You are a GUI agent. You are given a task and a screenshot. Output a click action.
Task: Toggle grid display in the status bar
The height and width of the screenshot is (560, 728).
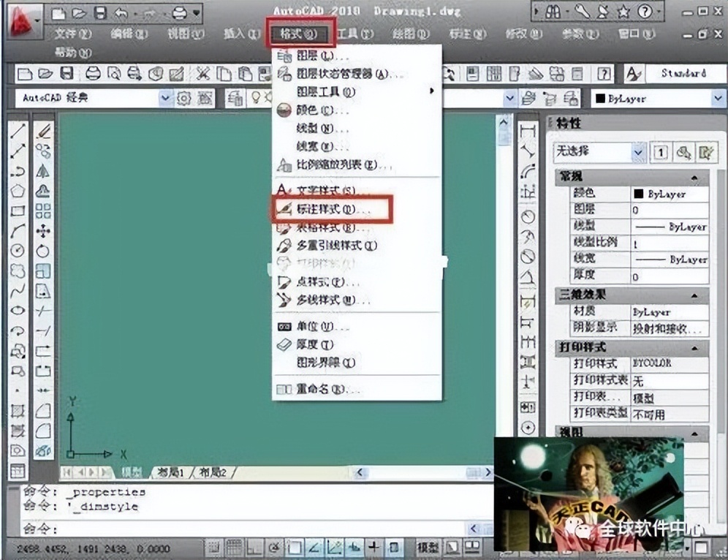click(234, 545)
